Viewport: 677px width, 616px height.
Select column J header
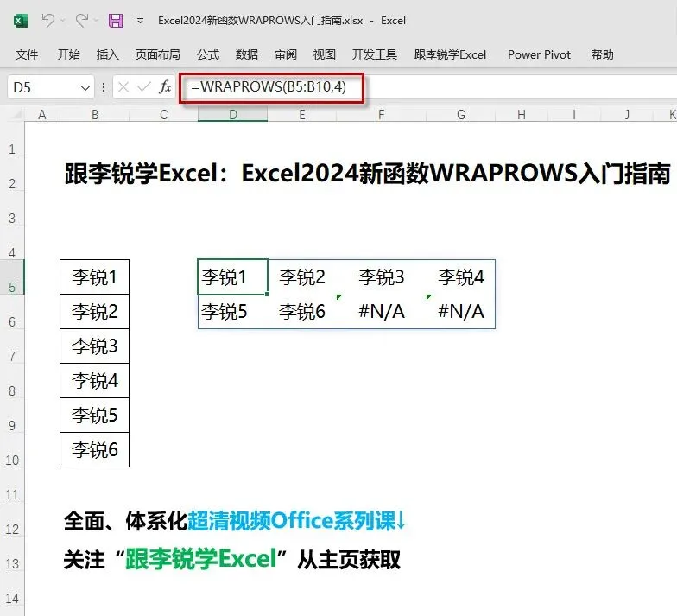[x=627, y=114]
